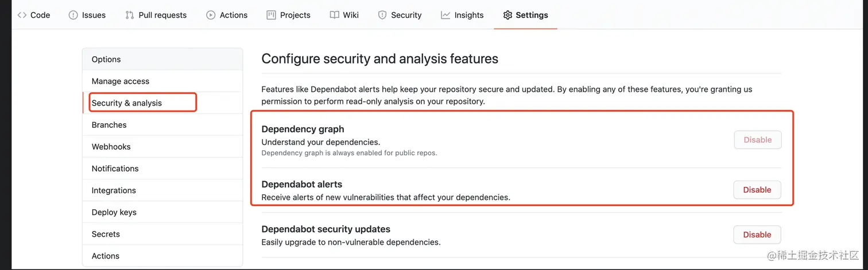Disable Dependabot alerts
Screen dimensions: 868x270
coord(757,190)
